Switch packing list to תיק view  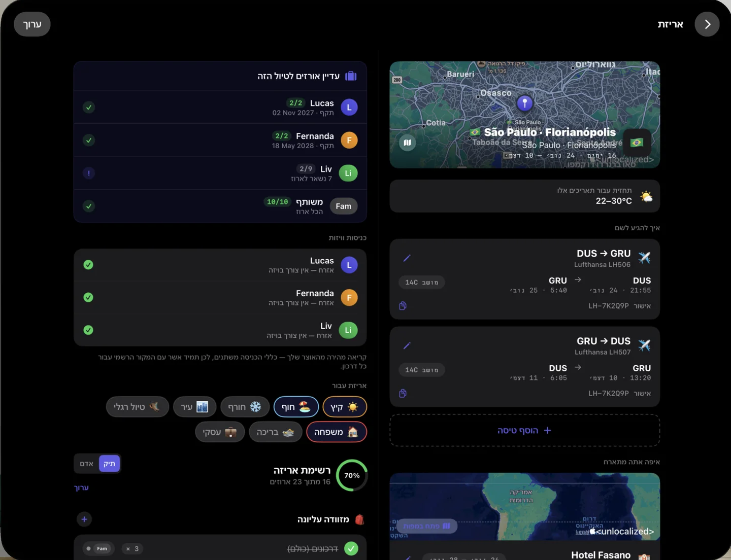(109, 464)
